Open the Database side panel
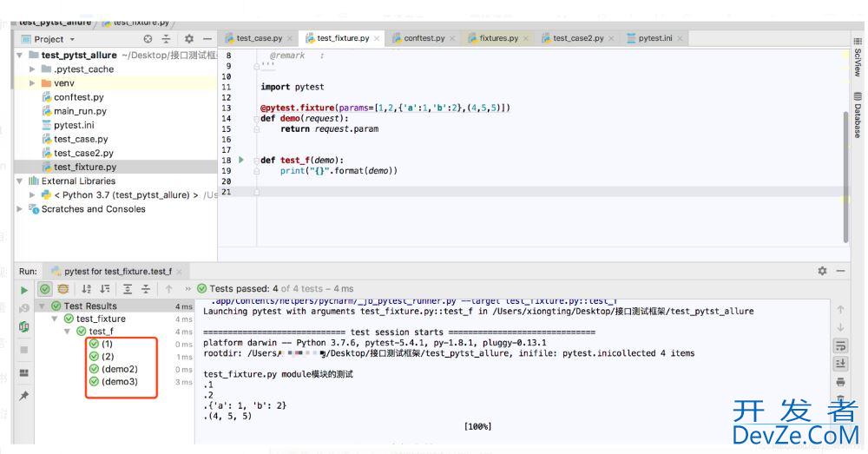Image resolution: width=868 pixels, height=454 pixels. [857, 115]
